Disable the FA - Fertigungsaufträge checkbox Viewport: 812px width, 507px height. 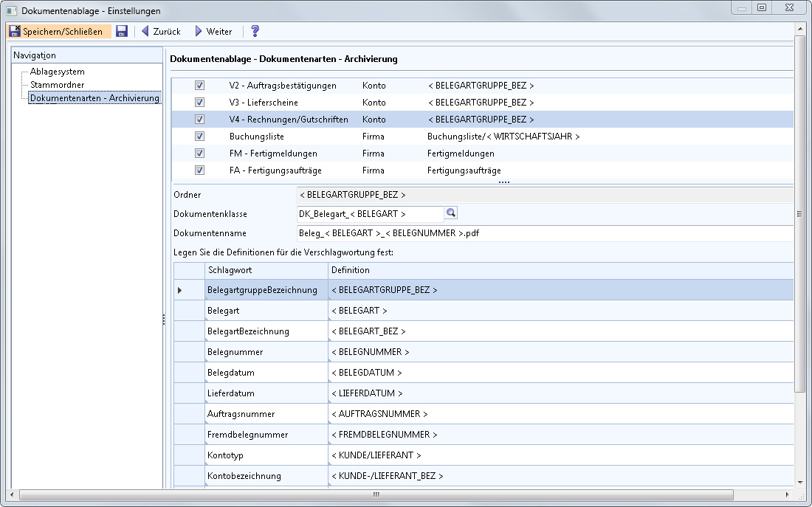(199, 170)
